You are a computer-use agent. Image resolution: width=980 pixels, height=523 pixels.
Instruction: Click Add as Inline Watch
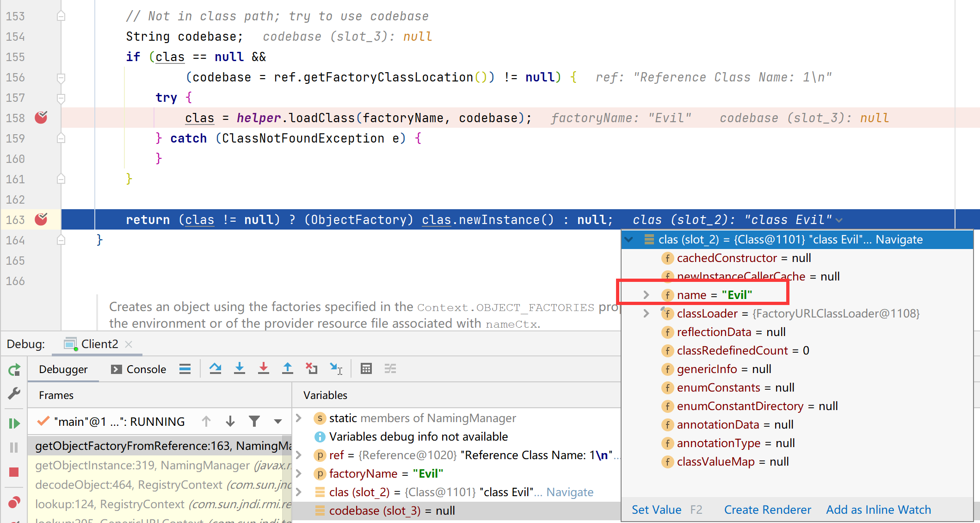(x=879, y=510)
